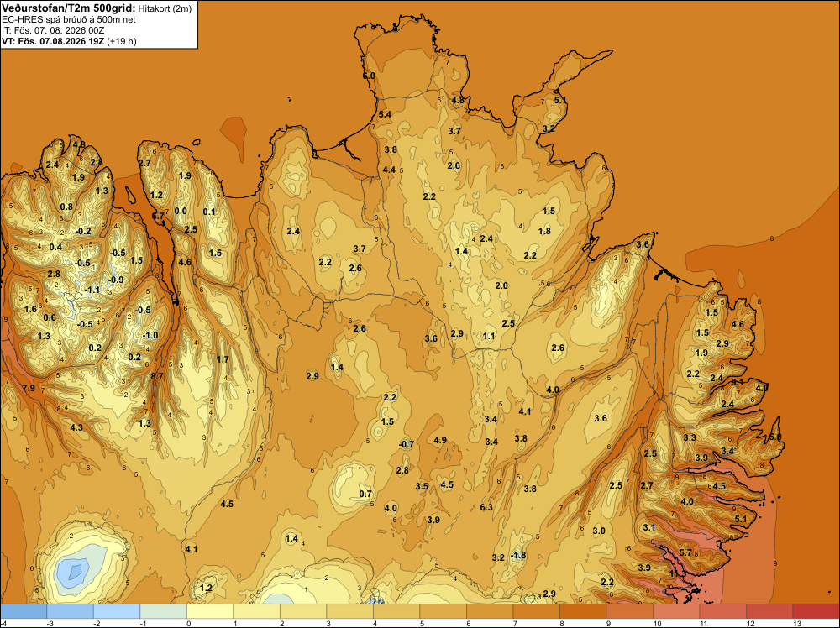Image resolution: width=840 pixels, height=628 pixels.
Task: Click the temperature value '-0.9'
Action: pos(116,280)
